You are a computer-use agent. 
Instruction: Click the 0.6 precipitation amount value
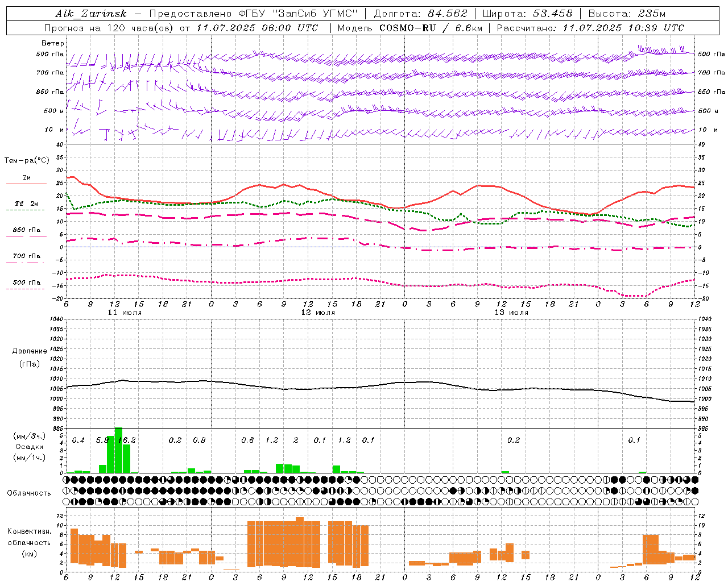(247, 440)
